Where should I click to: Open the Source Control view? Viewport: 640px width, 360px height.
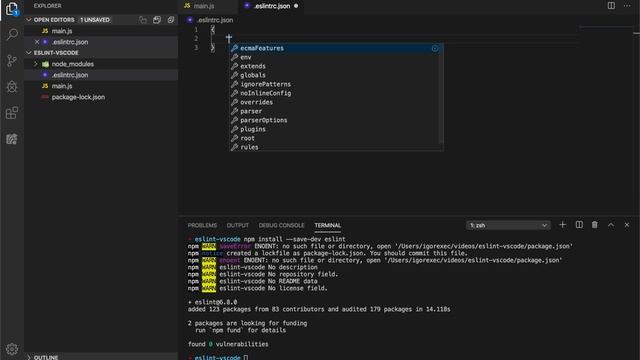[x=12, y=60]
